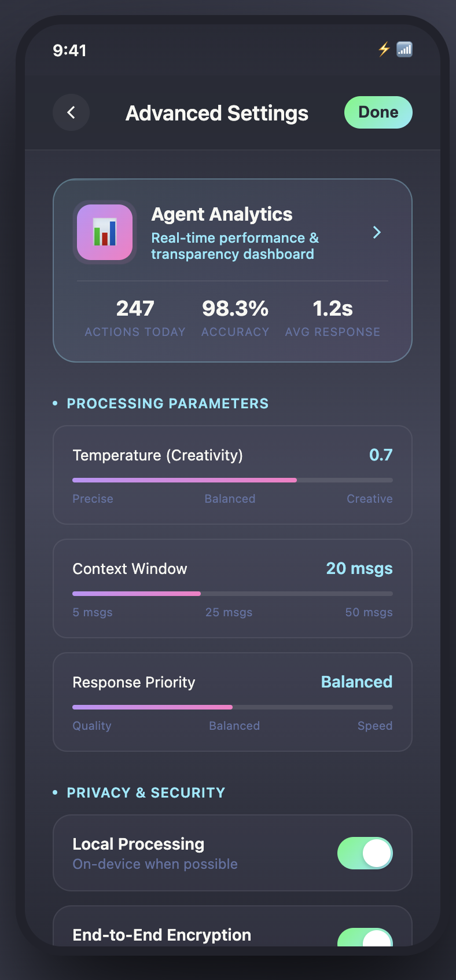The width and height of the screenshot is (456, 980).
Task: Tap the 247 Actions Today stat
Action: 135,316
